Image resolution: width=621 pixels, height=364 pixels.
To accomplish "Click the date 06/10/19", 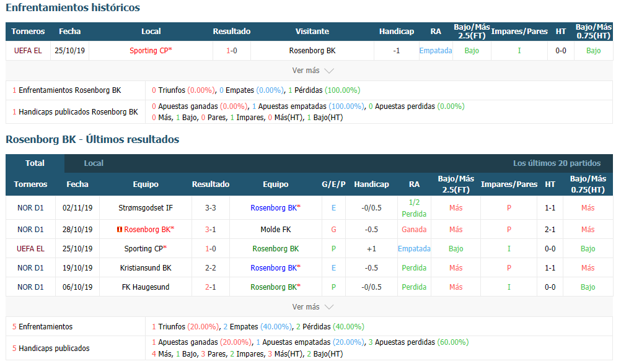I will (77, 287).
